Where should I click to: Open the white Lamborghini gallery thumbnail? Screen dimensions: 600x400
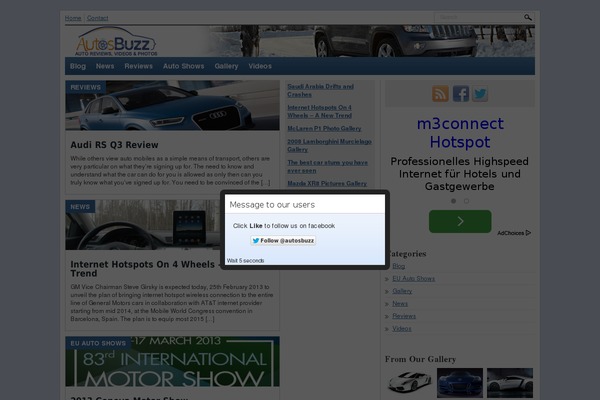[x=409, y=383]
